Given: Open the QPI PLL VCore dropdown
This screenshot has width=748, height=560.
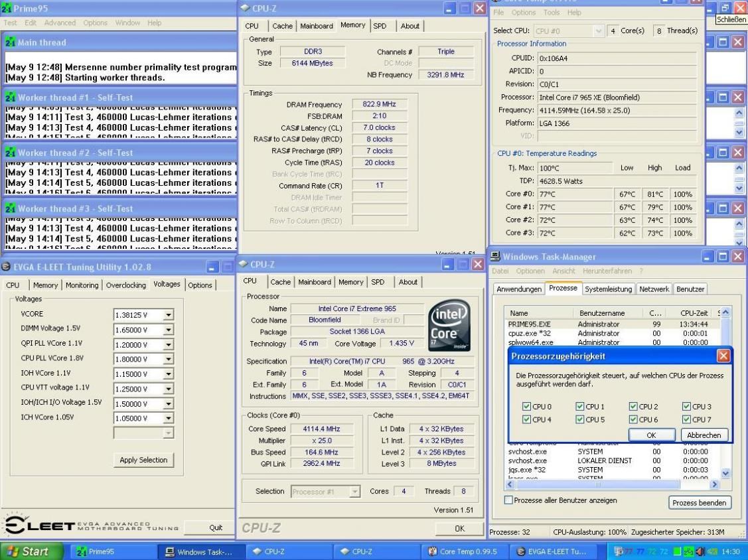Looking at the screenshot, I should pos(168,344).
